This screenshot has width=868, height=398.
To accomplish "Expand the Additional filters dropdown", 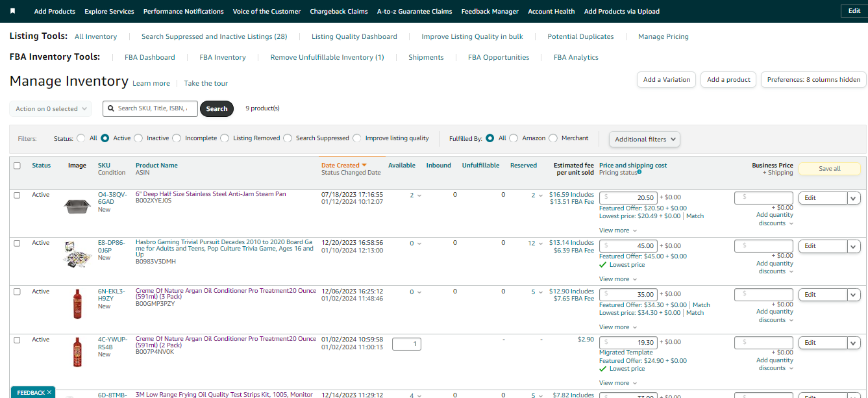I will click(x=645, y=139).
